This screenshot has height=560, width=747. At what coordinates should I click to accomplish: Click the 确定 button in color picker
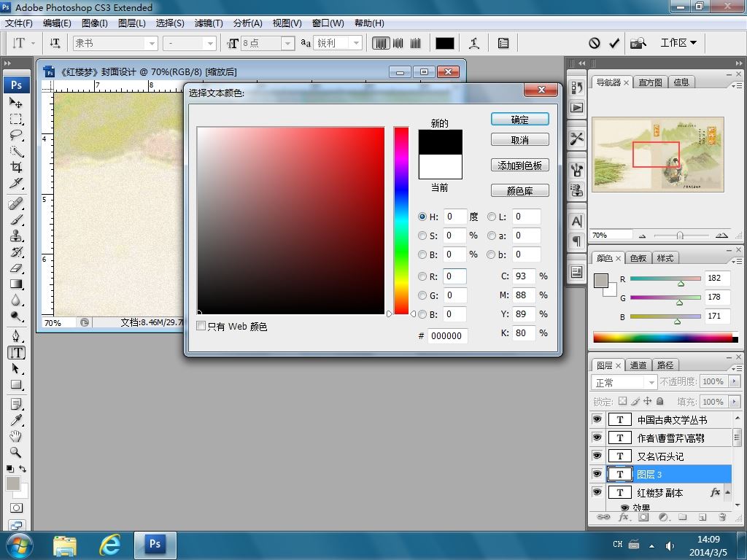[x=519, y=120]
